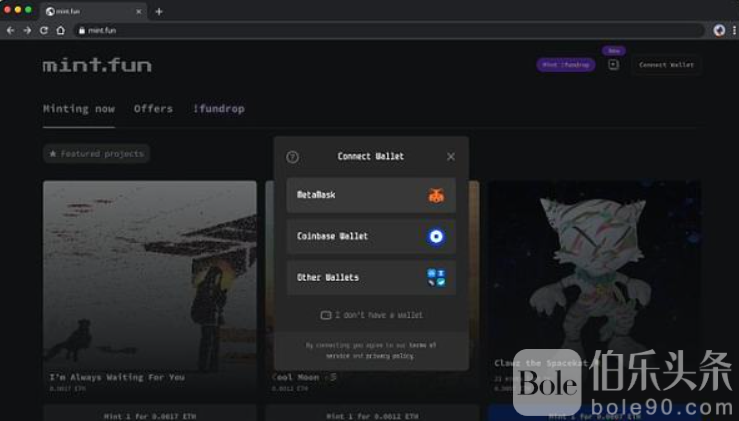Switch to the Offers tab
Image resolution: width=739 pixels, height=421 pixels.
coord(153,109)
